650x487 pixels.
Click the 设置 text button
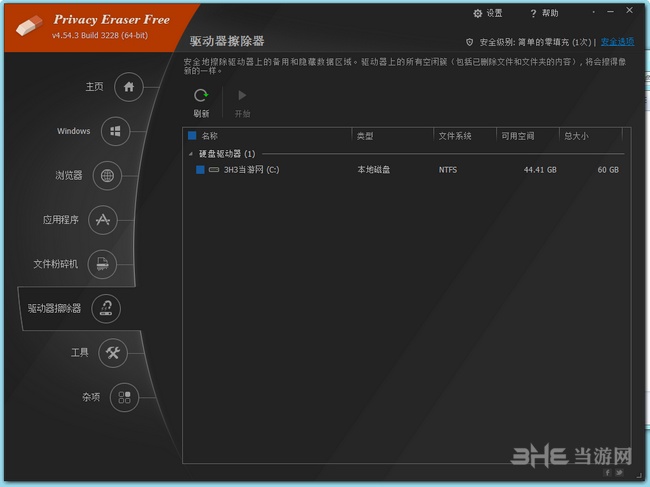(494, 13)
